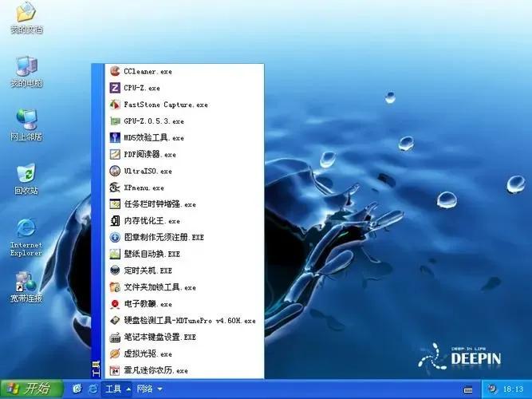
Task: Open 我的文档 desktop icon
Action: [26, 18]
